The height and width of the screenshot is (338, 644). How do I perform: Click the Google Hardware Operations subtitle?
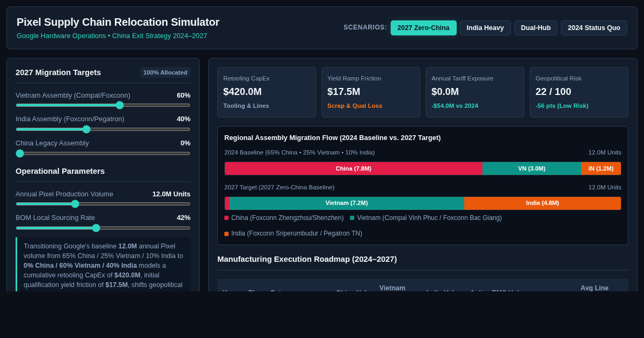click(112, 36)
